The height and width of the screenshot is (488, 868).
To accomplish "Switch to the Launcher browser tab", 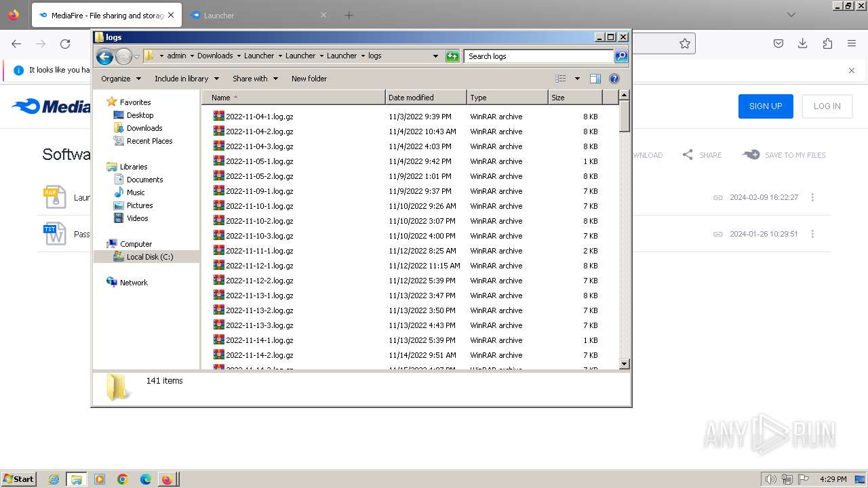I will [258, 15].
